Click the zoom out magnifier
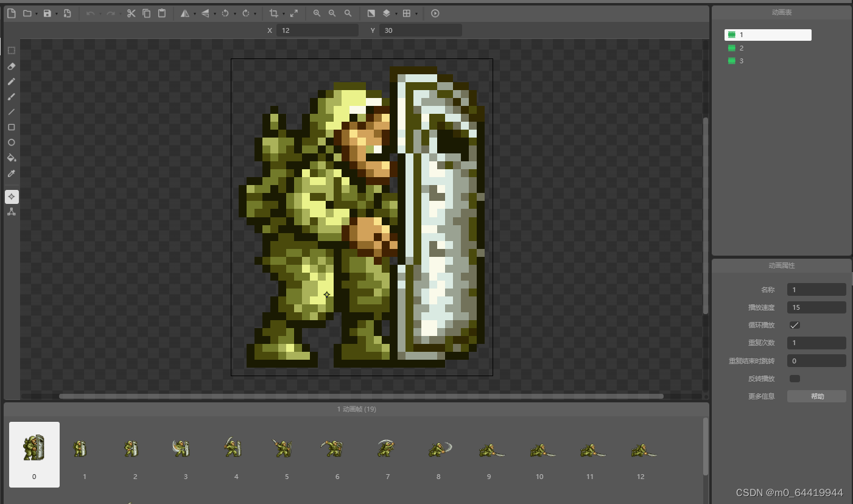Screen dimensions: 853x504 [x=332, y=13]
